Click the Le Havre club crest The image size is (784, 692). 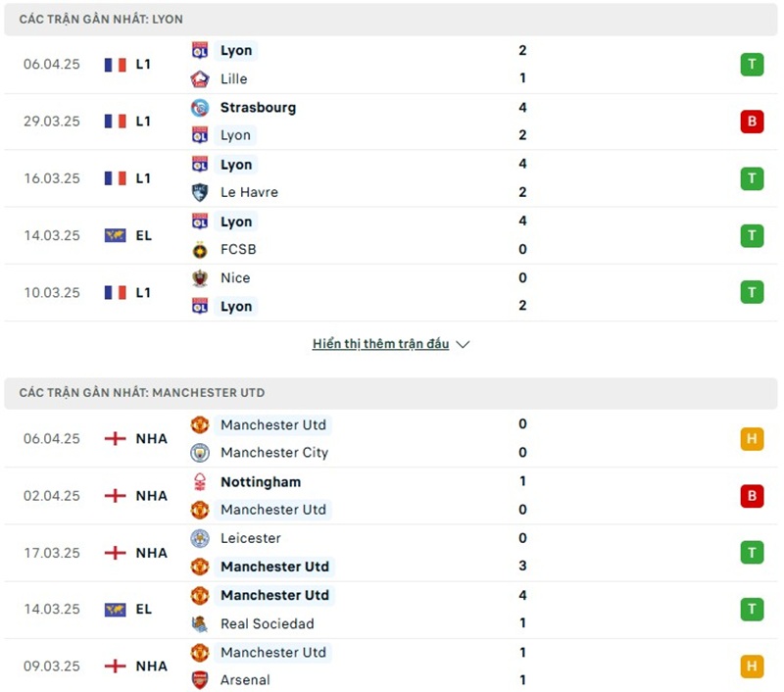tap(200, 193)
